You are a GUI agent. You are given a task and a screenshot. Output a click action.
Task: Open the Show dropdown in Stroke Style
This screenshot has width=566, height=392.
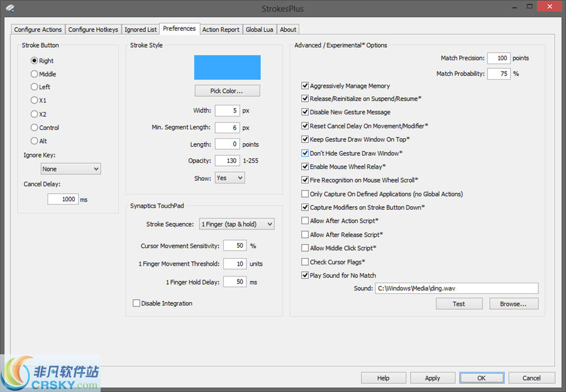click(x=230, y=178)
